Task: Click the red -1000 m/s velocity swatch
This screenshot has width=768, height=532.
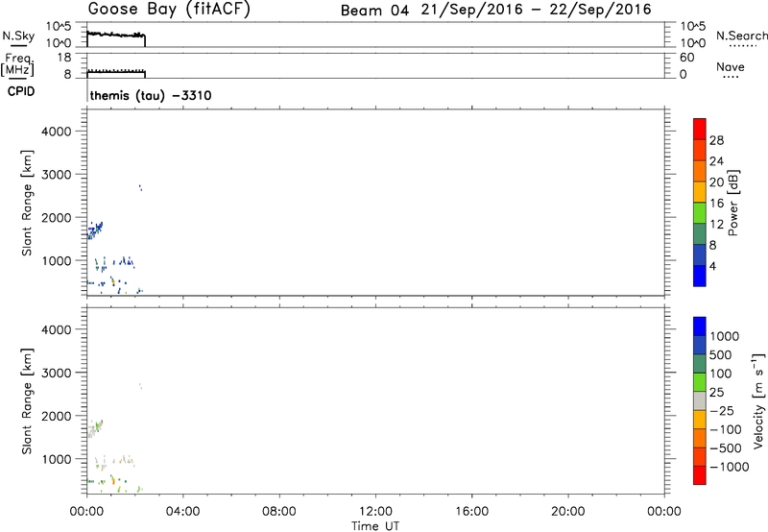Action: pyautogui.click(x=700, y=475)
